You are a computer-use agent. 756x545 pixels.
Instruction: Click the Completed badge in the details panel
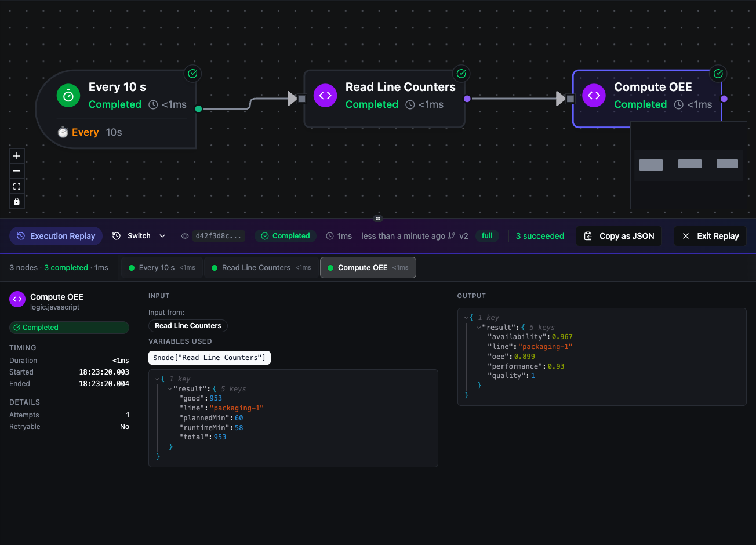(69, 328)
